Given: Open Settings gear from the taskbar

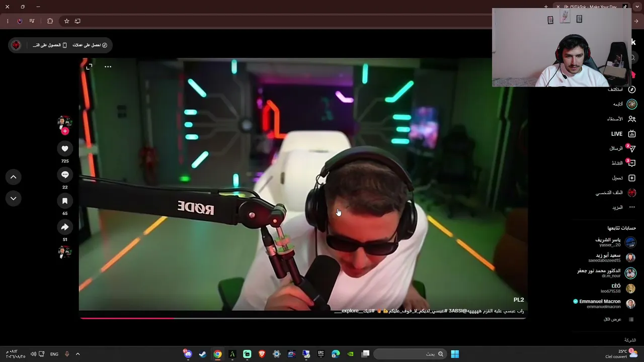Looking at the screenshot, I should (276, 354).
